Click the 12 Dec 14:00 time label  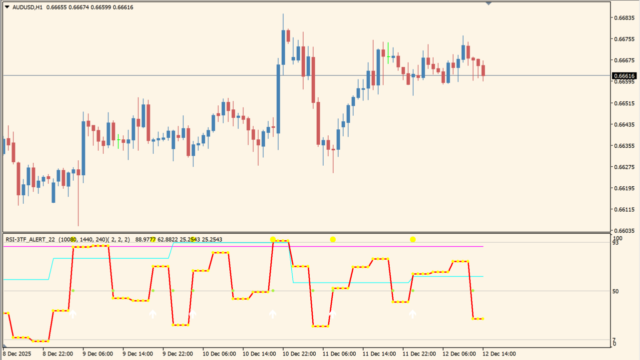click(498, 354)
